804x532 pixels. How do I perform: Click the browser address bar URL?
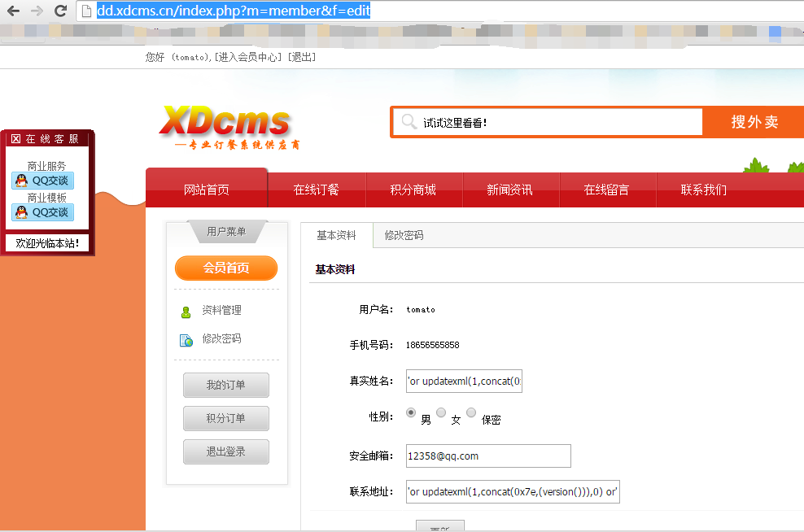pyautogui.click(x=234, y=11)
